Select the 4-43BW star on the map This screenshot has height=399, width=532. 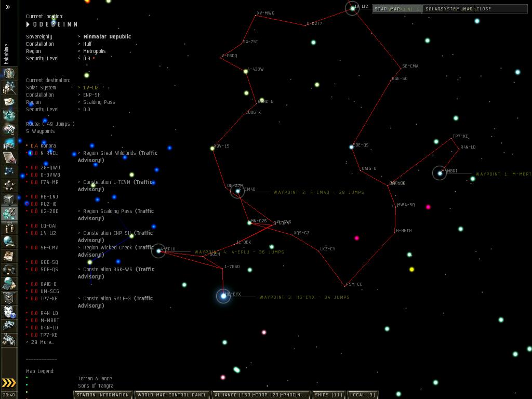click(246, 71)
